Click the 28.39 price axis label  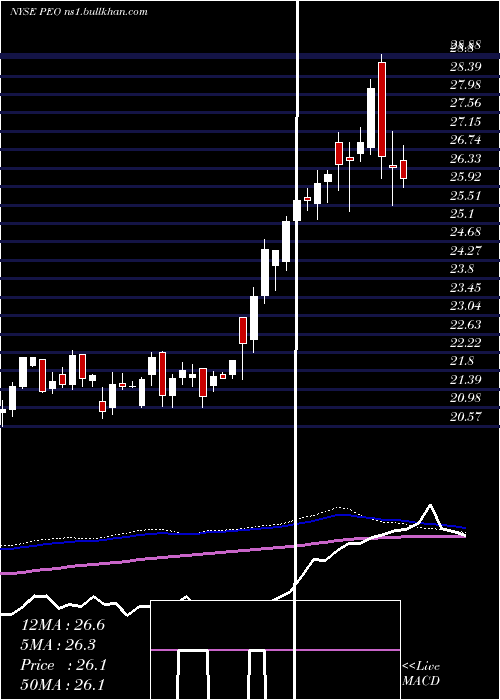coord(466,67)
